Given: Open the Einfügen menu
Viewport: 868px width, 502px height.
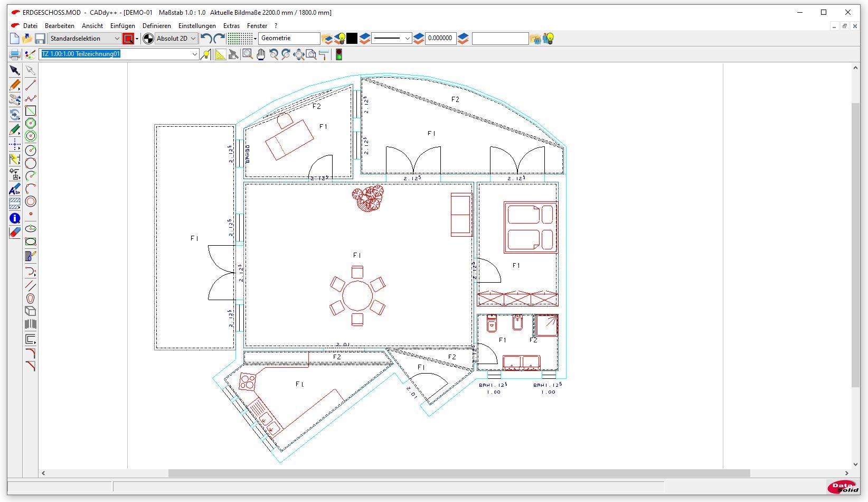Looking at the screenshot, I should point(122,25).
